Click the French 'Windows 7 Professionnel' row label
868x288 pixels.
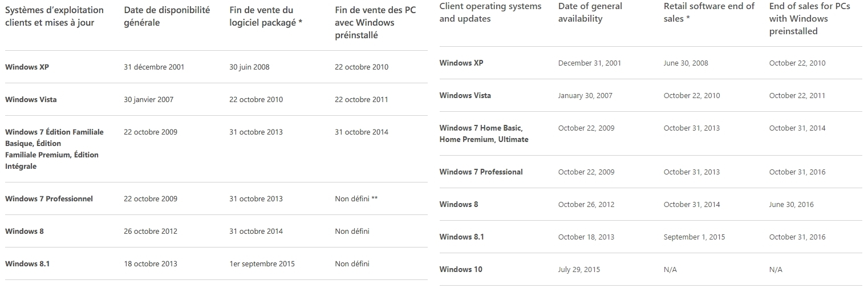point(49,198)
